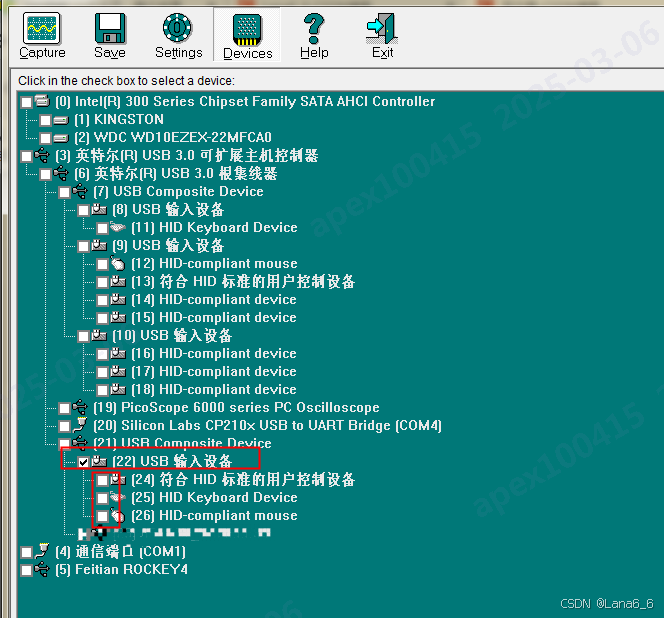Click USB icon of [7] Composite Device
Screen dimensions: 664x618
[x=80, y=191]
